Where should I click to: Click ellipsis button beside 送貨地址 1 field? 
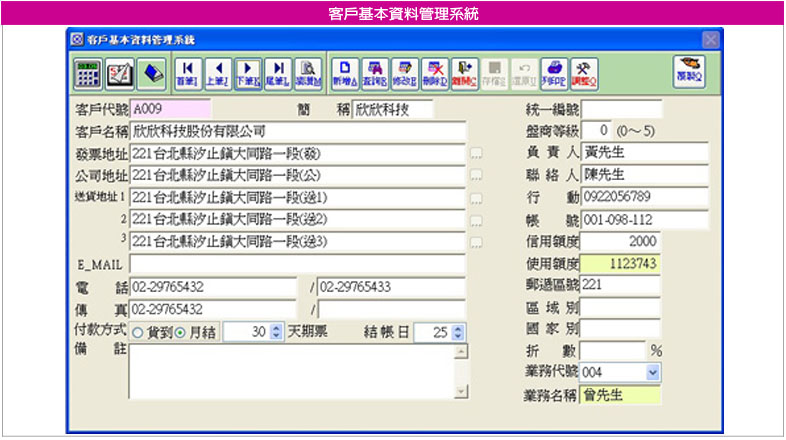tap(476, 198)
